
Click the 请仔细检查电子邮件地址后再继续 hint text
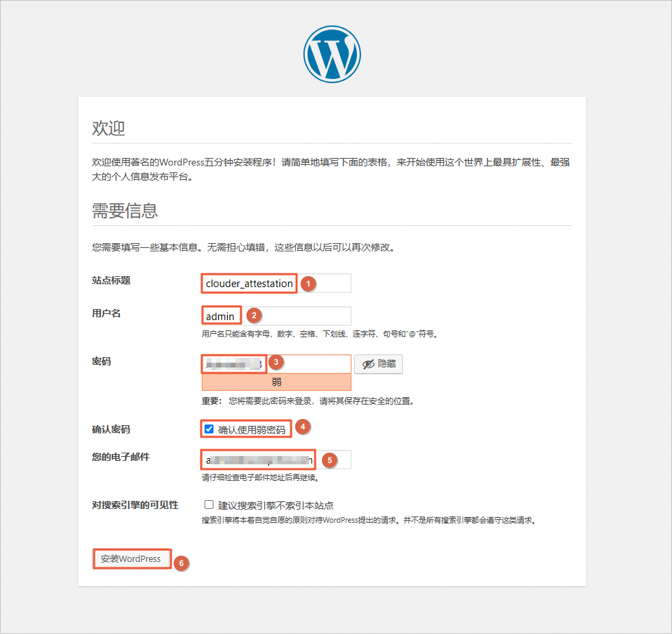coord(261,477)
